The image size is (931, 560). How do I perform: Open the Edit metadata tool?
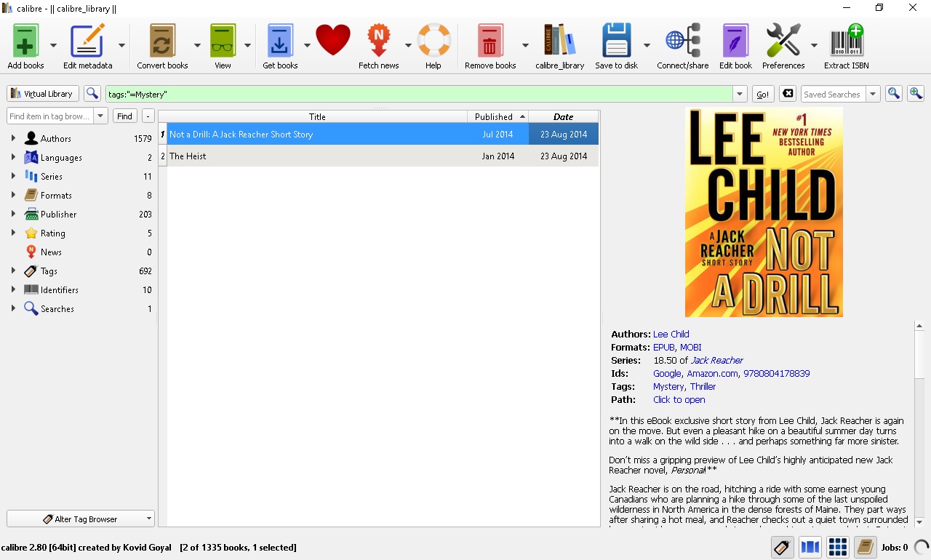point(87,41)
